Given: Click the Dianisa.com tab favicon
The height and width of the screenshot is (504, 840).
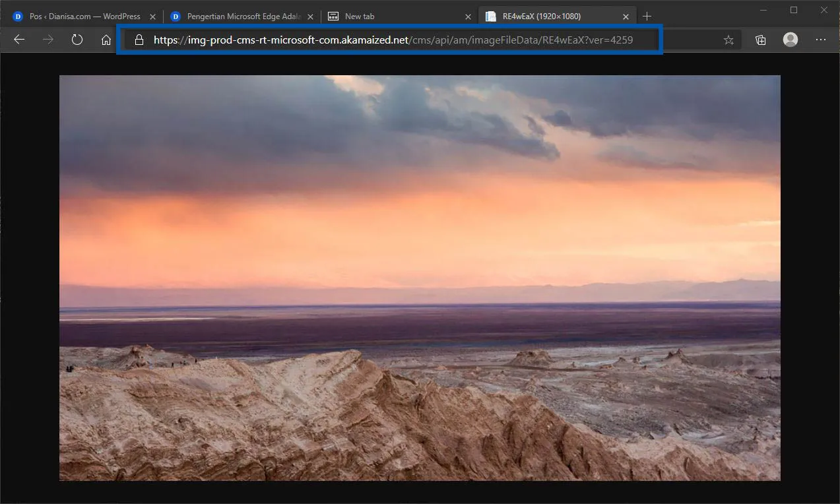Looking at the screenshot, I should coord(16,16).
